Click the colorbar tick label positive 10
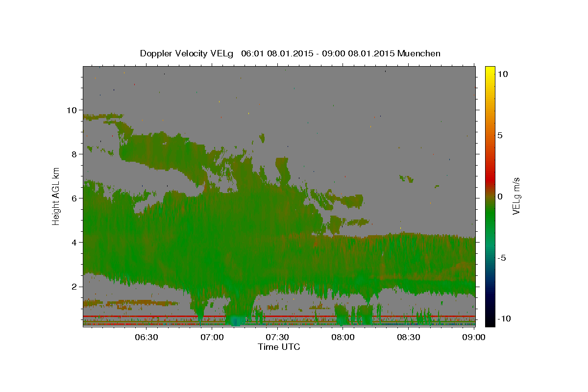Image resolution: width=588 pixels, height=392 pixels. coord(503,73)
